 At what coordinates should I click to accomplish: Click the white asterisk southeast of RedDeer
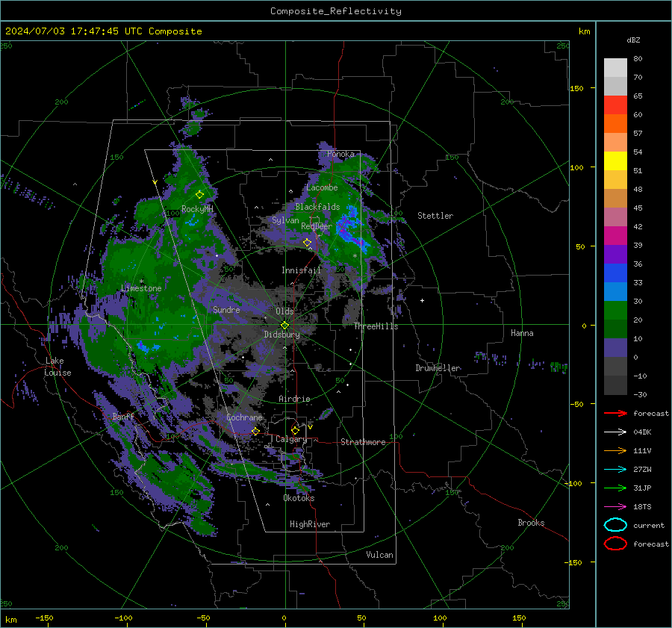[355, 256]
